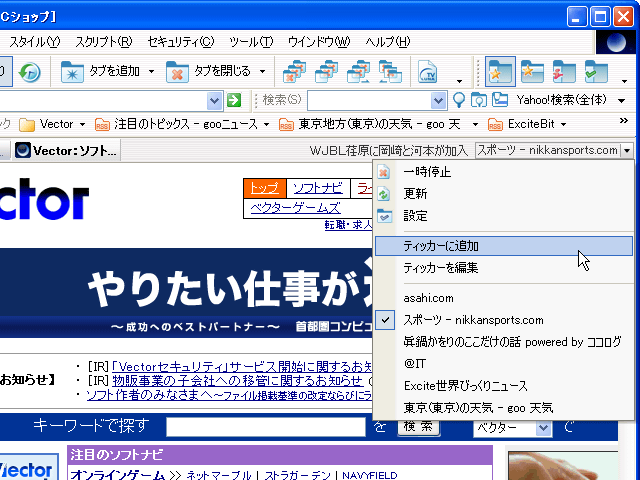The width and height of the screenshot is (640, 480).
Task: Click the magnifier search icon
Action: 459,100
